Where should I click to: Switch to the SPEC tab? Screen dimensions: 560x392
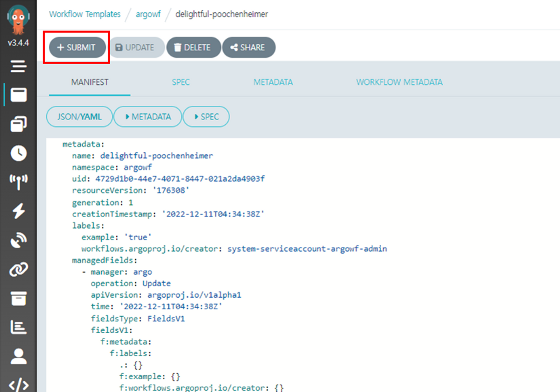click(181, 82)
